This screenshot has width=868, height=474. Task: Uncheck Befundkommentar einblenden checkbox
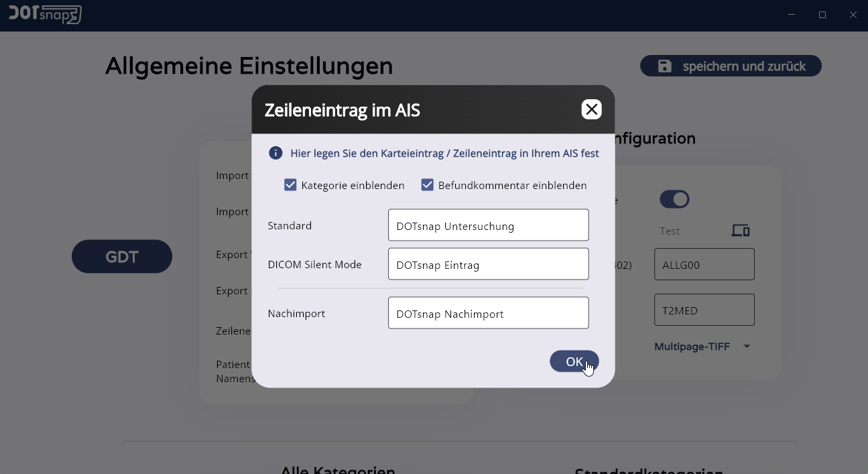tap(427, 185)
